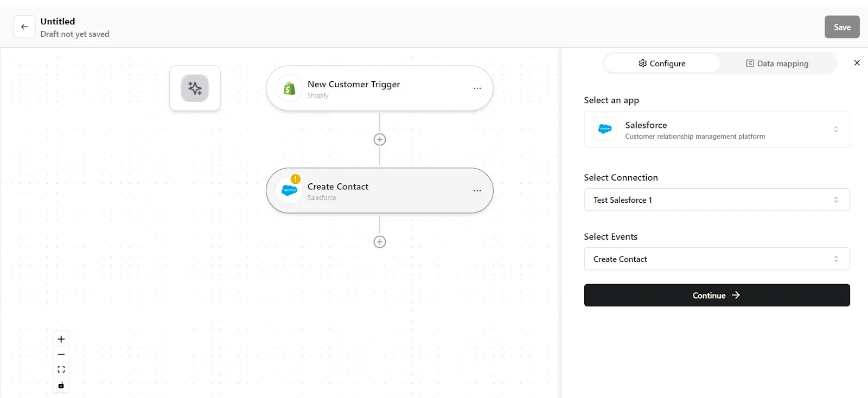Screen dimensions: 868x398
Task: Open the New Customer Trigger options menu
Action: pos(477,88)
